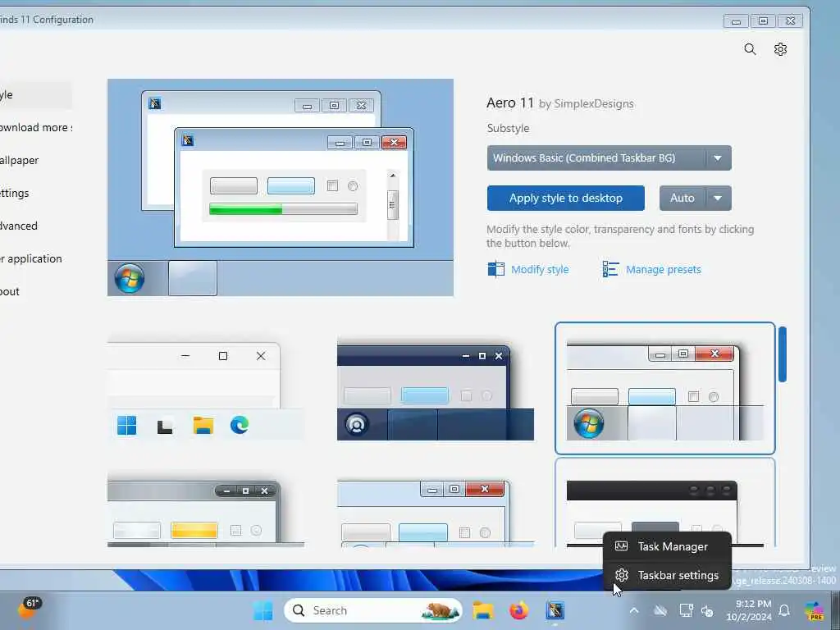Expand the Auto dropdown arrow

[718, 199]
